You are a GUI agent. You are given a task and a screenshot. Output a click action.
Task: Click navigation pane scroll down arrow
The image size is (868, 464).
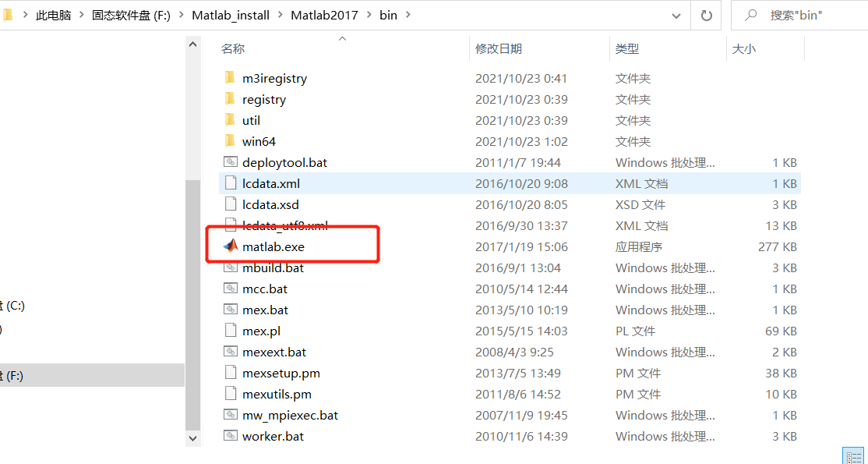192,438
